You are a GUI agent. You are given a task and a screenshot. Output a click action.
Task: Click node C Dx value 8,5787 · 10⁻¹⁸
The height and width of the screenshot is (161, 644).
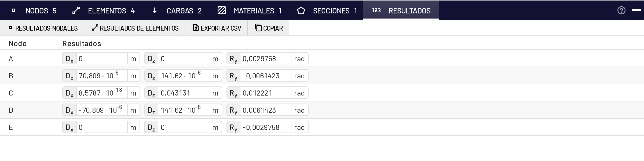[x=102, y=93]
